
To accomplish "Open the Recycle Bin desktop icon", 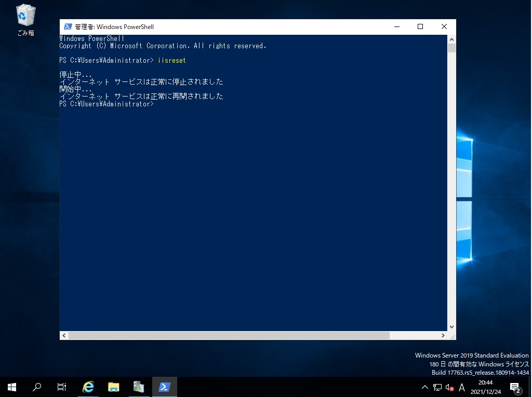I will click(x=25, y=20).
